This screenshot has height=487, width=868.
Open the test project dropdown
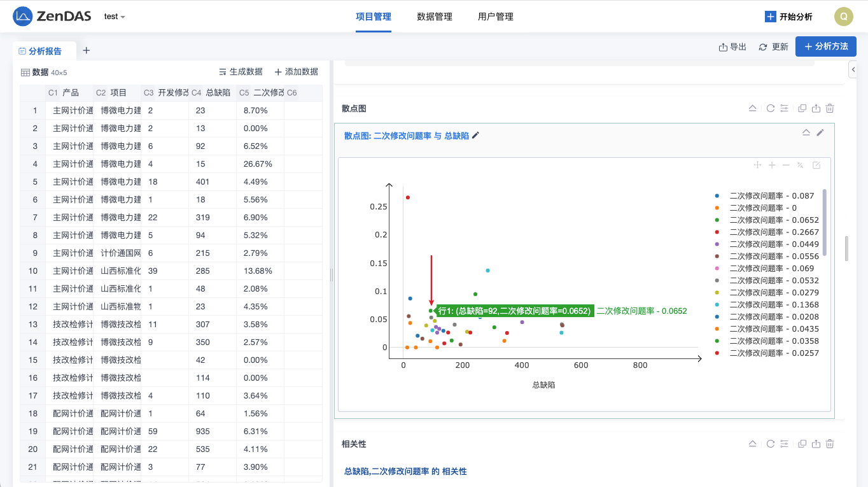pos(115,17)
